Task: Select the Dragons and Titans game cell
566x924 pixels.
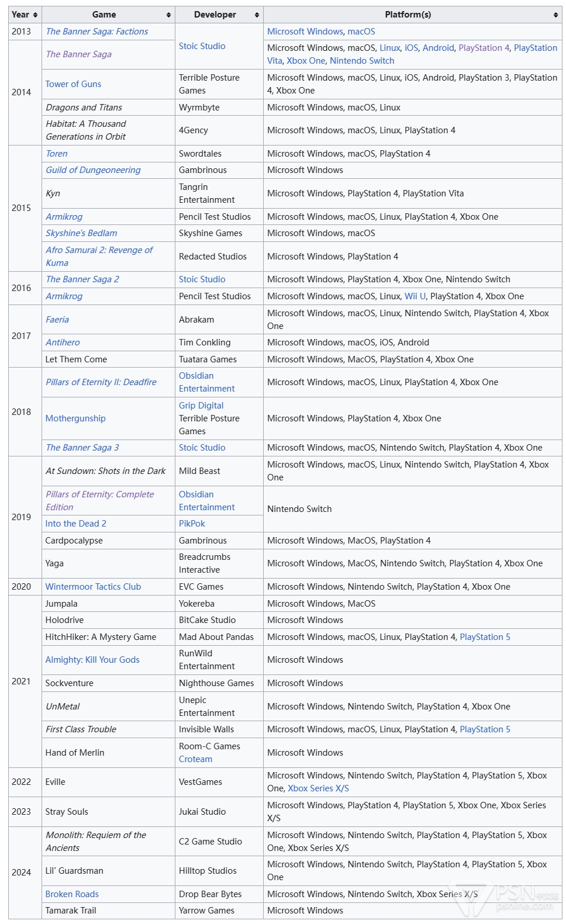Action: point(108,108)
